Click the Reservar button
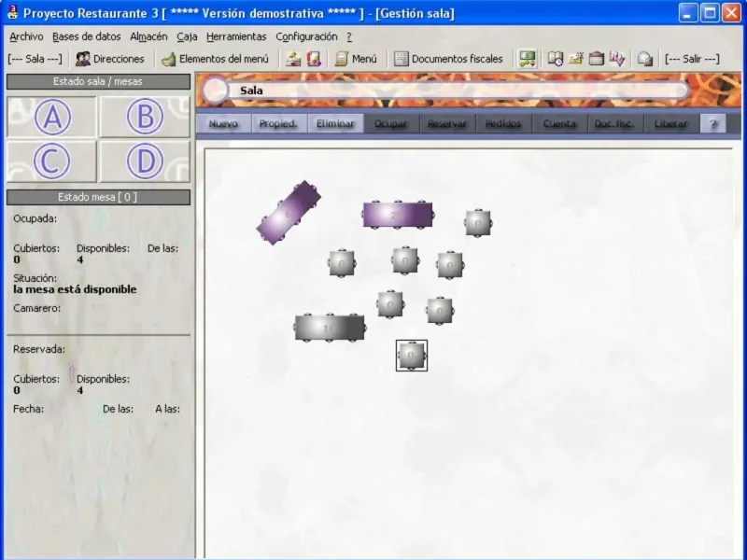Screen dimensions: 747x560 [x=447, y=124]
